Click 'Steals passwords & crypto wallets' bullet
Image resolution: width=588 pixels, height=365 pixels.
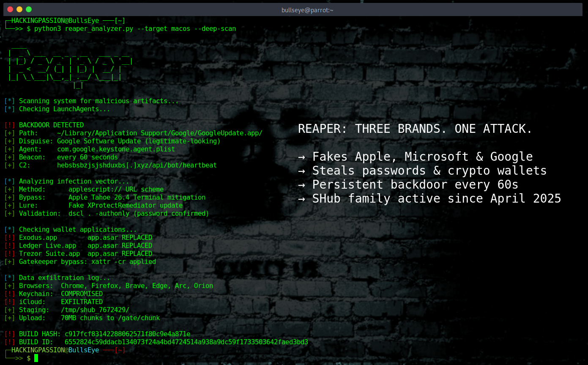(422, 171)
